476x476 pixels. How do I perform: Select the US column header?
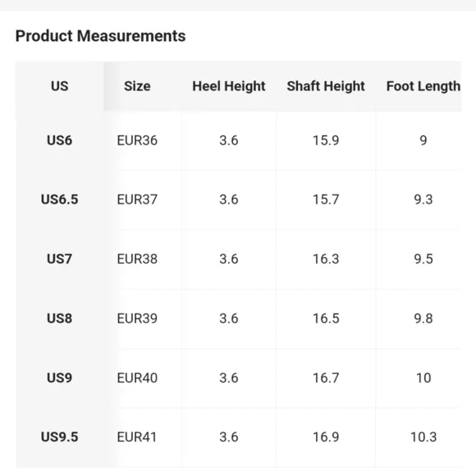59,86
